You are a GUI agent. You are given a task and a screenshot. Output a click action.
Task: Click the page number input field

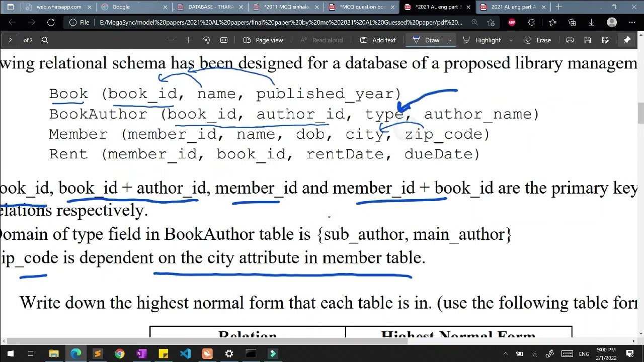tap(10, 40)
